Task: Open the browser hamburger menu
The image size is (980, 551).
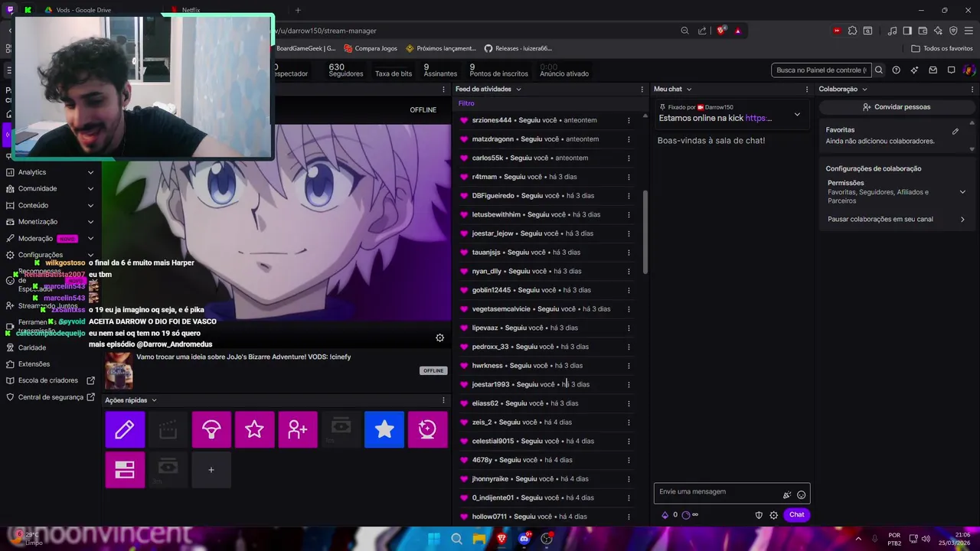Action: (969, 31)
